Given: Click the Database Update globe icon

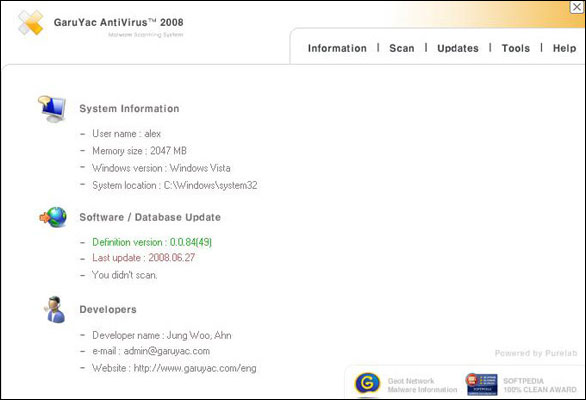Looking at the screenshot, I should pyautogui.click(x=53, y=217).
